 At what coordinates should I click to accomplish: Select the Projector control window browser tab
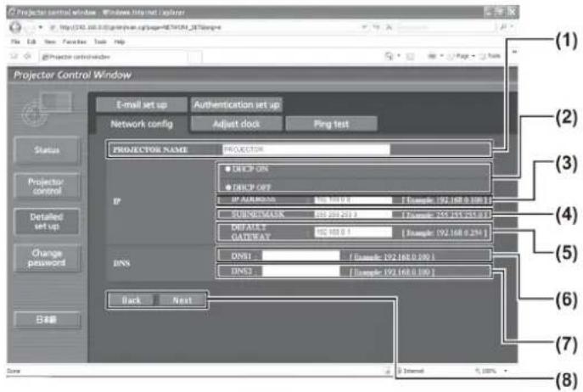point(114,57)
